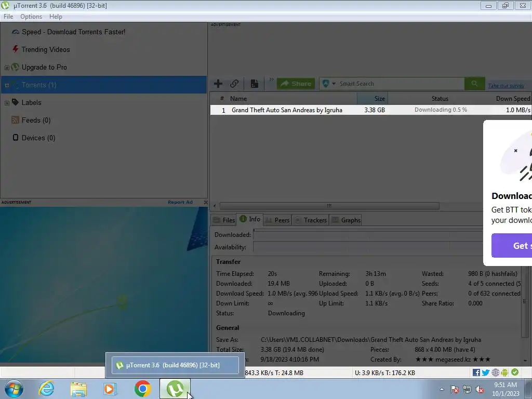Click the left sidebar advertisement image
This screenshot has width=532, height=399.
click(104, 284)
